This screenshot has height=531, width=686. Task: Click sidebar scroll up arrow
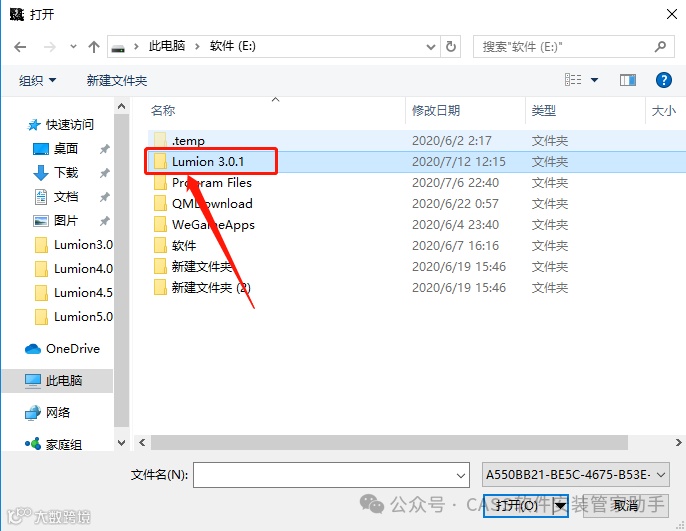point(122,106)
